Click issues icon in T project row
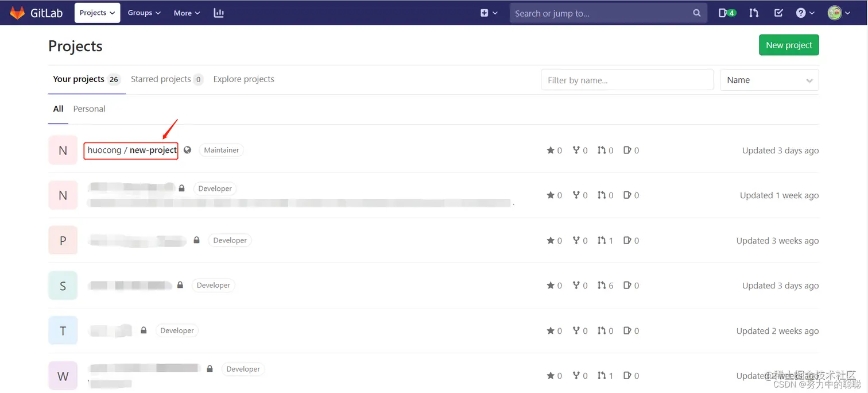 [627, 330]
